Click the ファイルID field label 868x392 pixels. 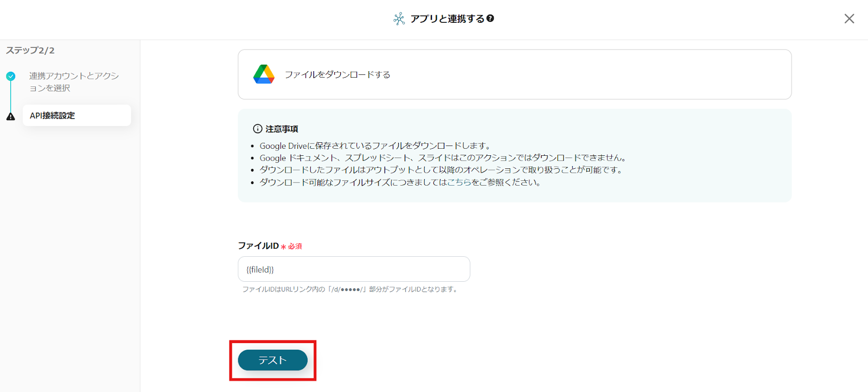(x=258, y=246)
